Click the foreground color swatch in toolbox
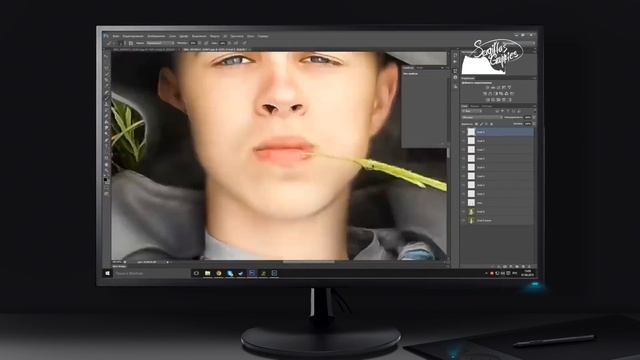 tap(105, 180)
